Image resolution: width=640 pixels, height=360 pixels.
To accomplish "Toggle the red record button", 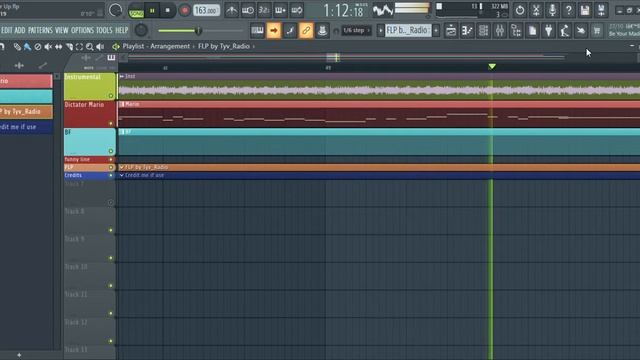I will (x=184, y=11).
